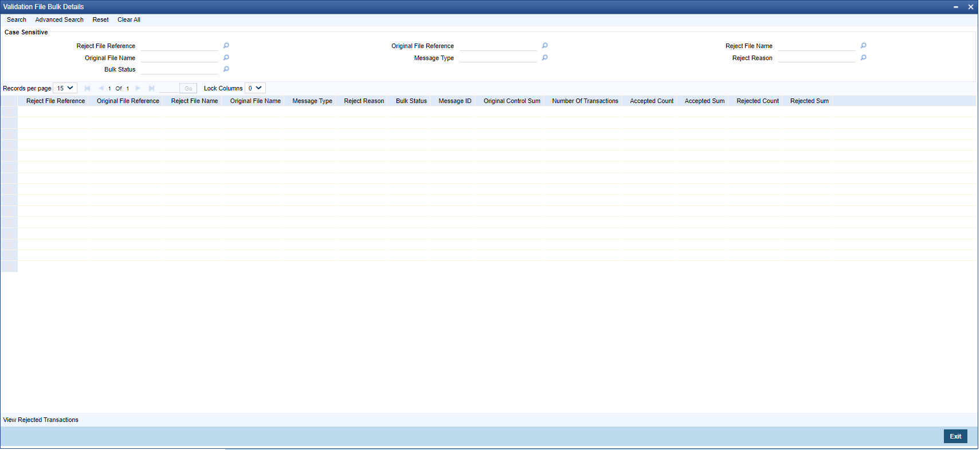Go to first page of records

click(x=87, y=88)
